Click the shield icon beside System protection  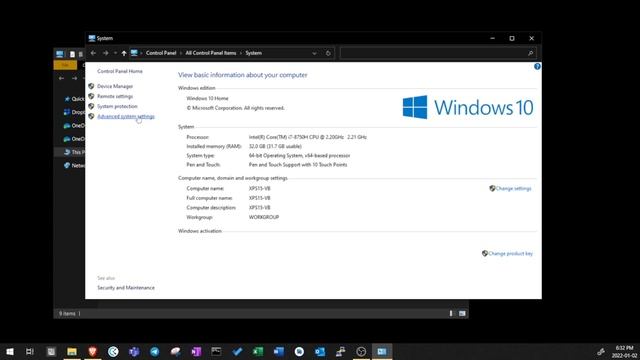[x=91, y=106]
